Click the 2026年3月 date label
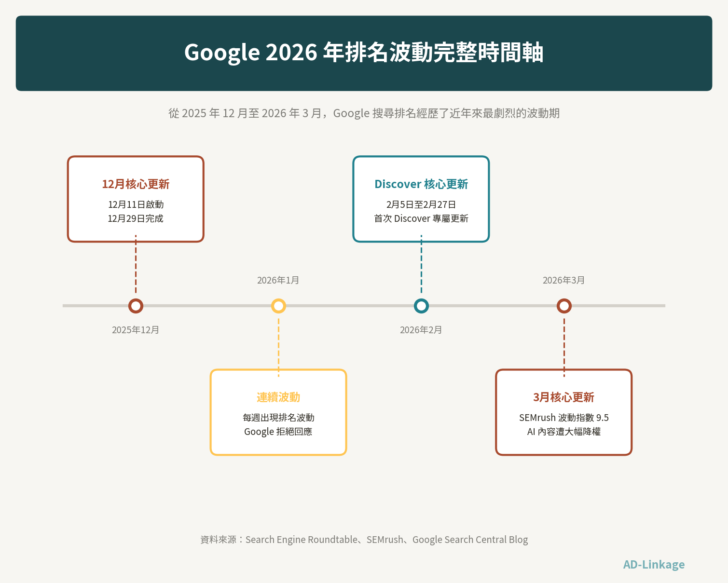Image resolution: width=728 pixels, height=583 pixels. 563,280
